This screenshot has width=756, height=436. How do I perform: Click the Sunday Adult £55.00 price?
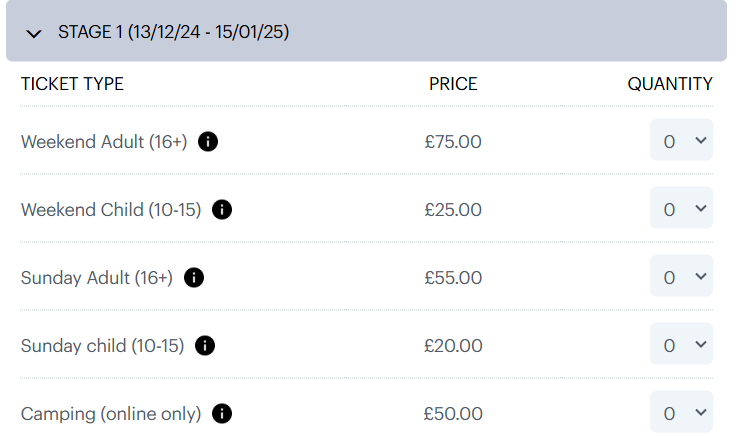click(x=453, y=278)
